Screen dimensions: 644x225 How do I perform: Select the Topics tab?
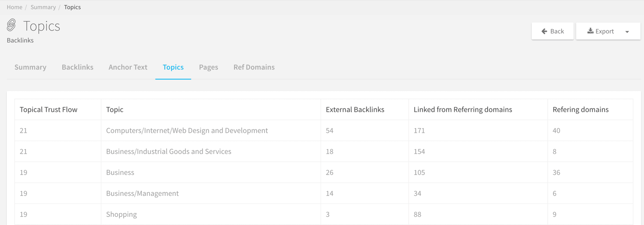click(173, 67)
